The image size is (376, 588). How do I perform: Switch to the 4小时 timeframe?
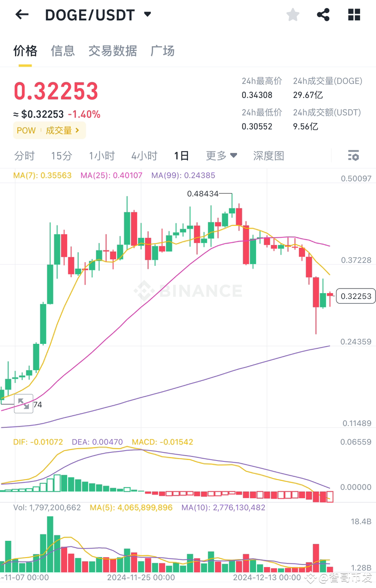click(144, 156)
